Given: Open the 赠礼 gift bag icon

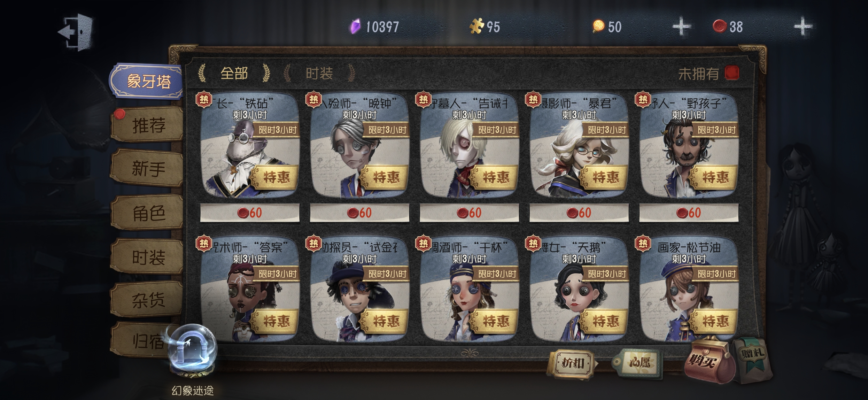Looking at the screenshot, I should coord(752,359).
